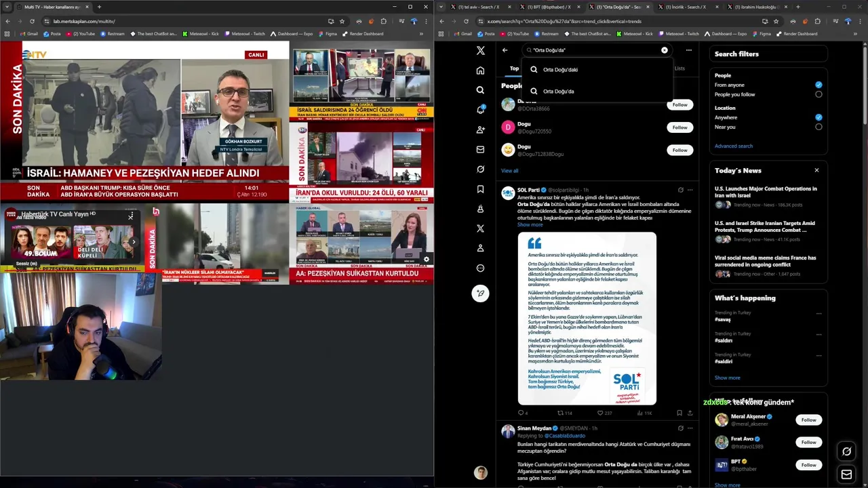Open the NTV live stream tile
The width and height of the screenshot is (868, 488).
[144, 121]
